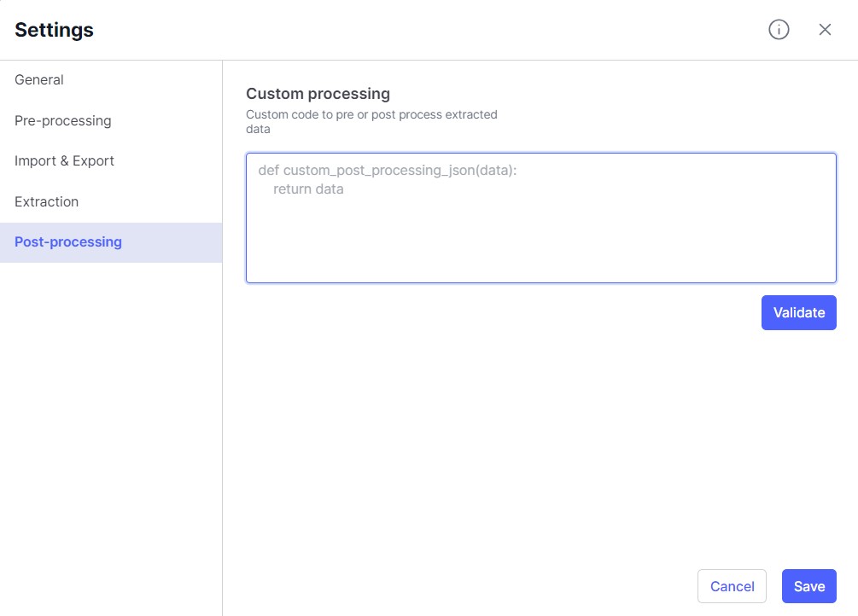Select the Import & Export tab
The height and width of the screenshot is (616, 858).
pos(65,161)
